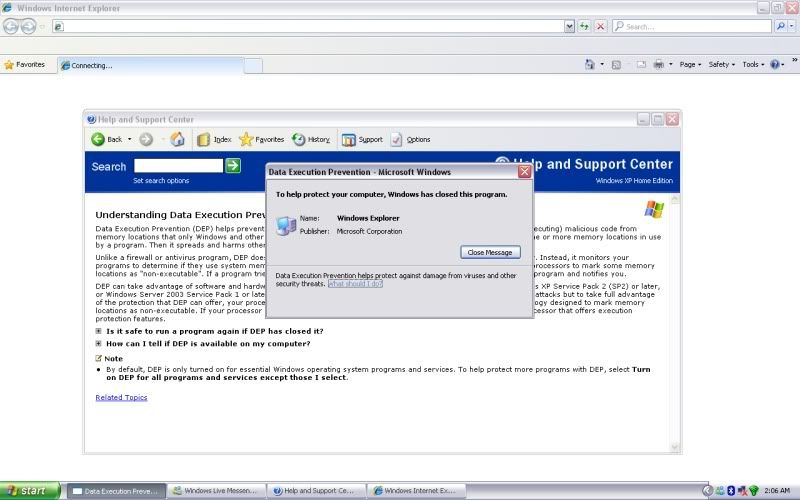Click the Help Center Search text field
This screenshot has height=500, width=800.
(178, 165)
